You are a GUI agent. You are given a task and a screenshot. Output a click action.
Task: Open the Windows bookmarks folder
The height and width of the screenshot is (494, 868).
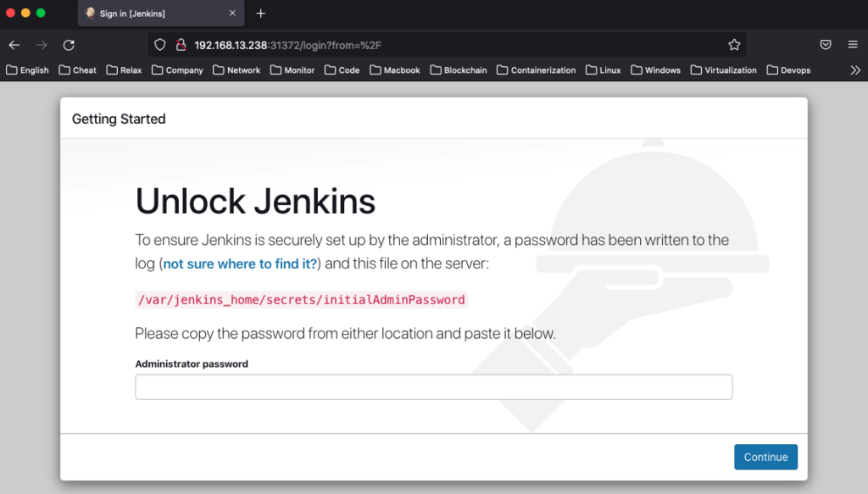(x=656, y=70)
